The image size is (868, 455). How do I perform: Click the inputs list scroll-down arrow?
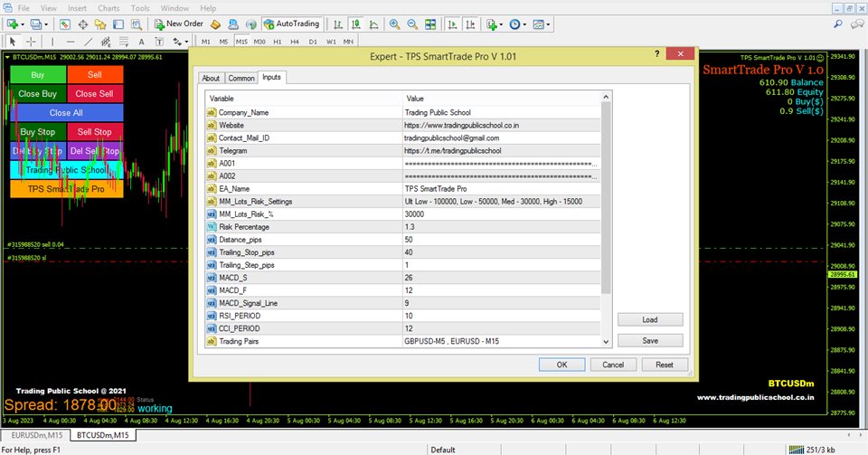coord(606,342)
